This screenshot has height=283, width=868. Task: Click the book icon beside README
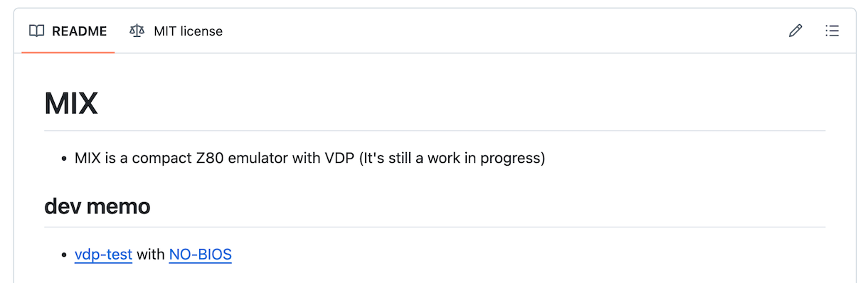tap(36, 31)
